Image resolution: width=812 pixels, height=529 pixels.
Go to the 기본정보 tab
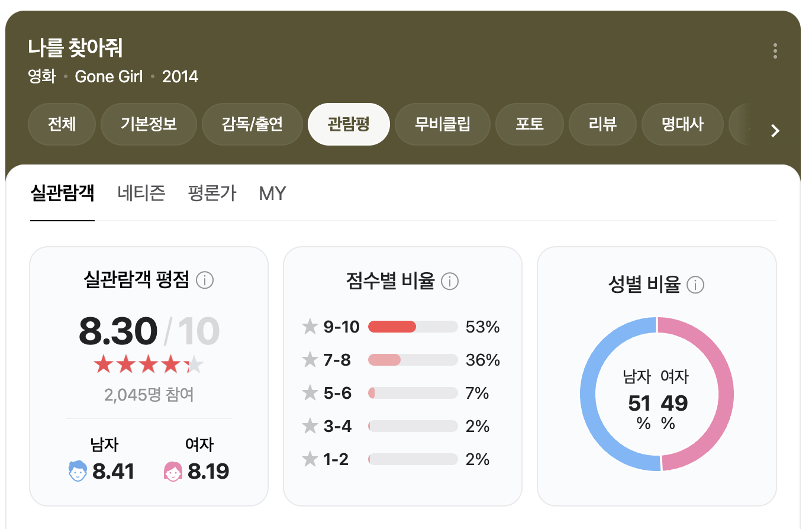coord(149,124)
